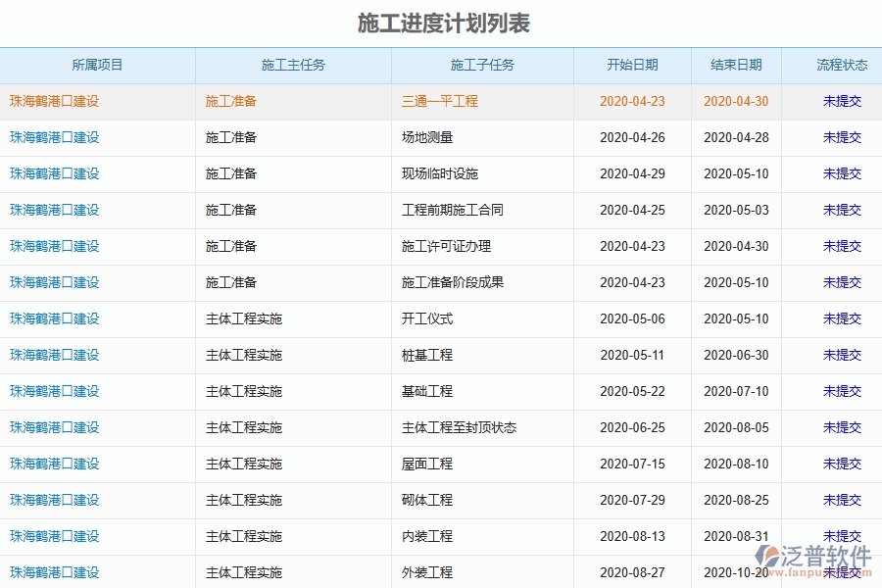Select the 主体工程至封顶状态 subtask cell
This screenshot has height=588, width=882.
454,427
